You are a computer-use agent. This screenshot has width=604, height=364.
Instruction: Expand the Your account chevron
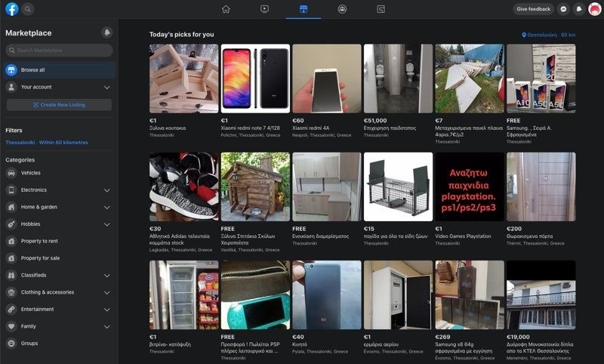[107, 88]
